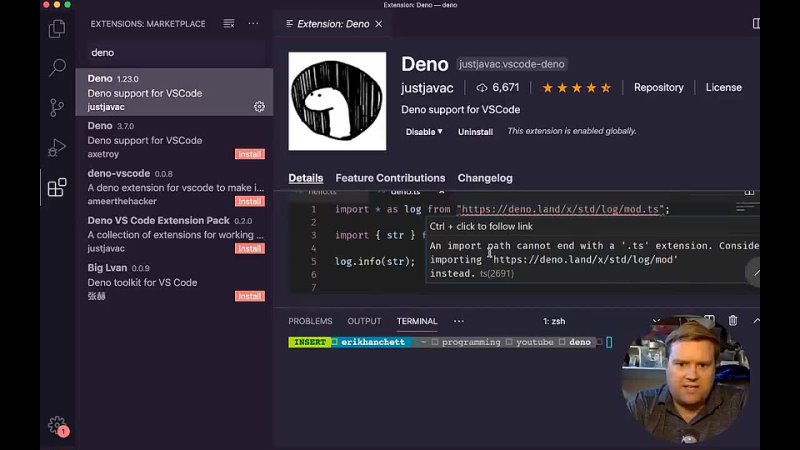Click log.info(str); line in readme preview
This screenshot has height=450, width=800.
tap(375, 261)
